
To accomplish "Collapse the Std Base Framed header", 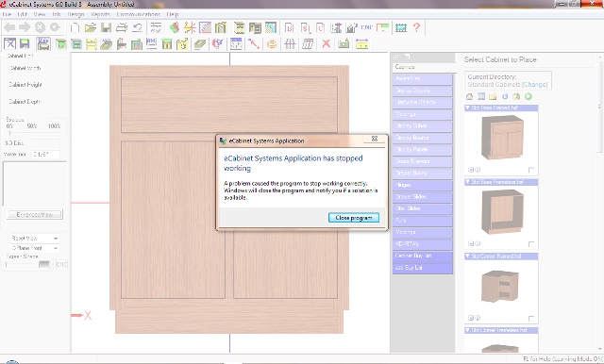I will 467,108.
